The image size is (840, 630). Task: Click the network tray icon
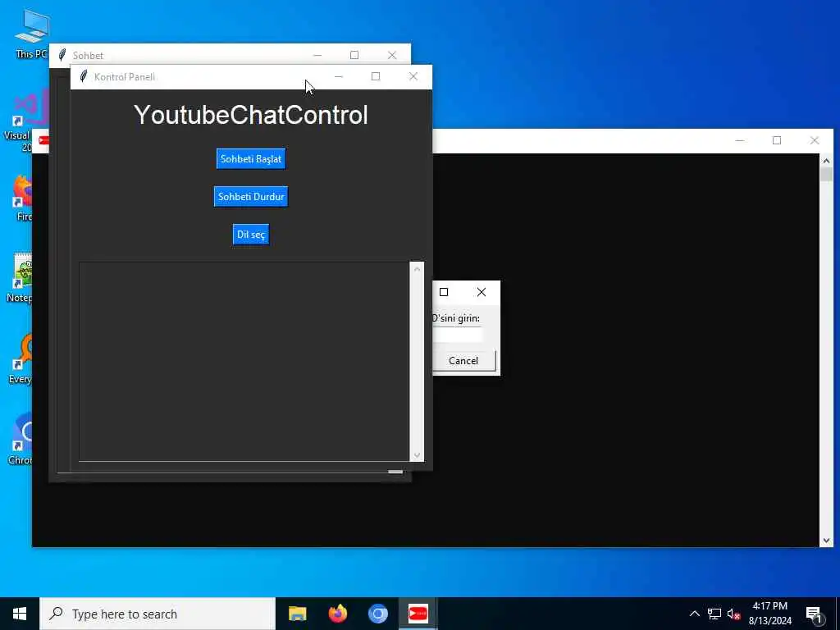714,614
